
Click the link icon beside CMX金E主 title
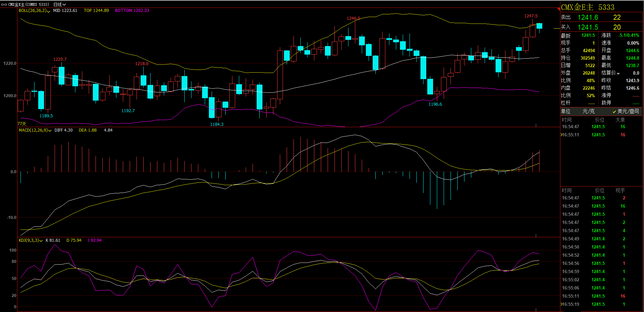[4, 4]
